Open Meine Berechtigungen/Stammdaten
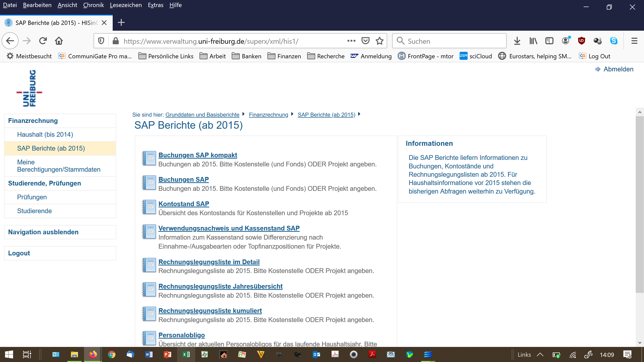Viewport: 644px width, 362px height. [x=60, y=166]
